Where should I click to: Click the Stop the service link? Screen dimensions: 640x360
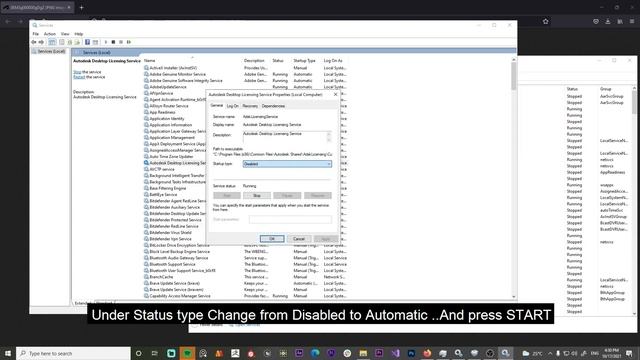tap(77, 72)
